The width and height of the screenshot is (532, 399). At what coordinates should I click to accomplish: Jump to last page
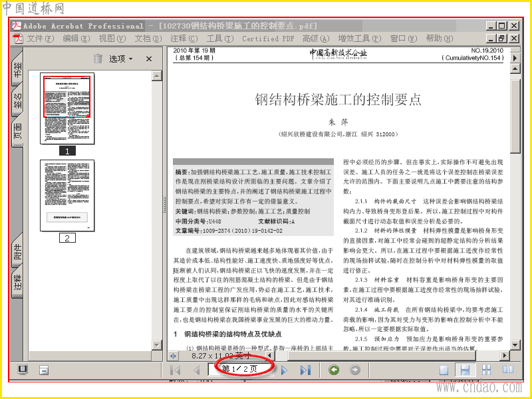point(305,370)
